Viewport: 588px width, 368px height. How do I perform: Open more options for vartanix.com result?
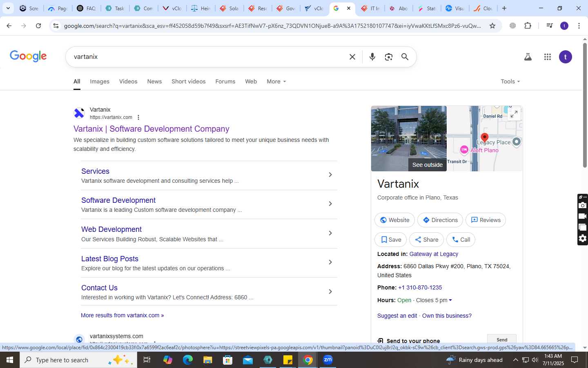coord(138,117)
